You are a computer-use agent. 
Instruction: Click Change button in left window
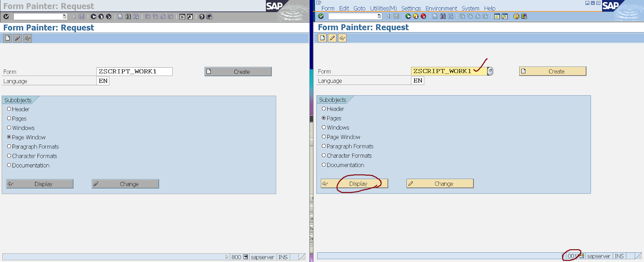click(x=125, y=184)
